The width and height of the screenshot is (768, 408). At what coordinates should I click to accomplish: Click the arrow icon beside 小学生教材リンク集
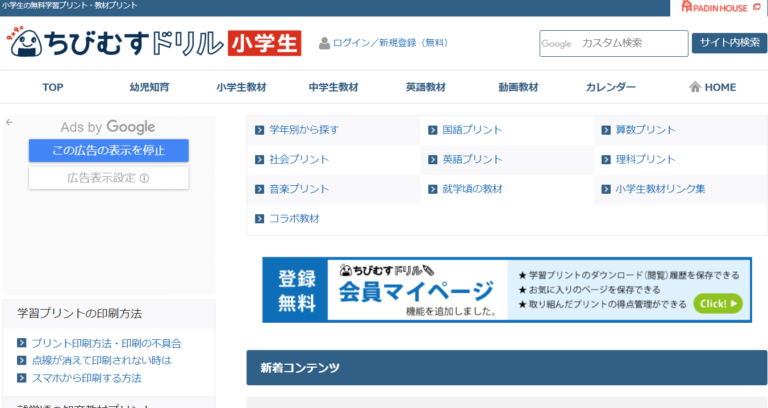[x=606, y=189]
